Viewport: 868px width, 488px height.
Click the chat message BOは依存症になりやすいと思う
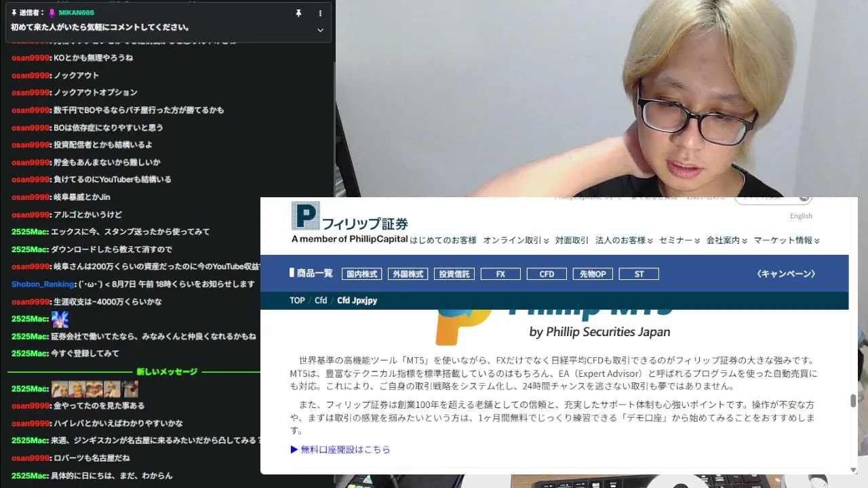(x=108, y=127)
